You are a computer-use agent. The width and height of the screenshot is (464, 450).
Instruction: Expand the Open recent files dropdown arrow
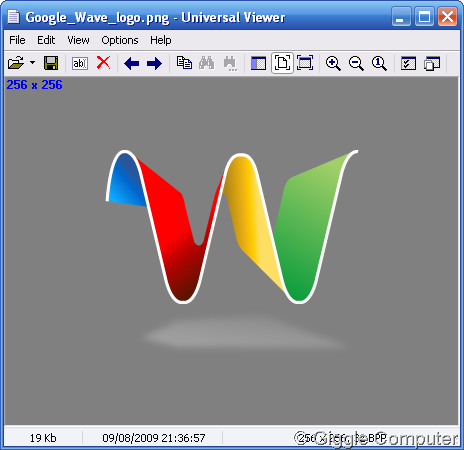pyautogui.click(x=32, y=63)
